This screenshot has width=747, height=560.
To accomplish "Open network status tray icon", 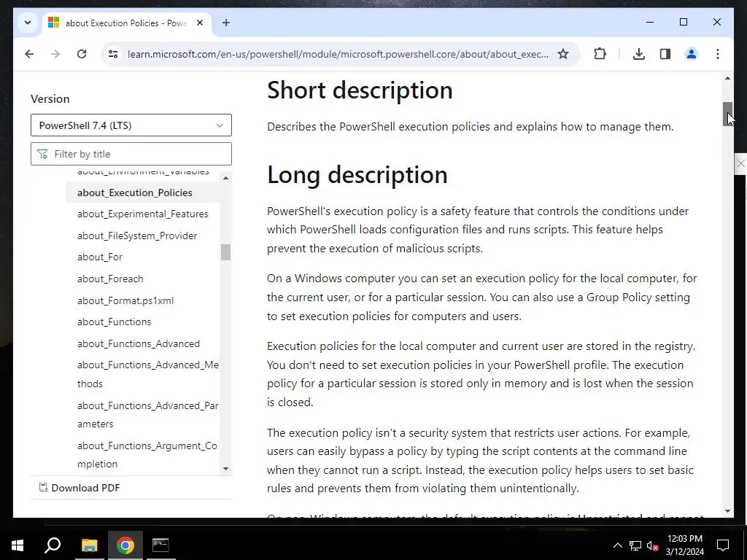I will 635,545.
